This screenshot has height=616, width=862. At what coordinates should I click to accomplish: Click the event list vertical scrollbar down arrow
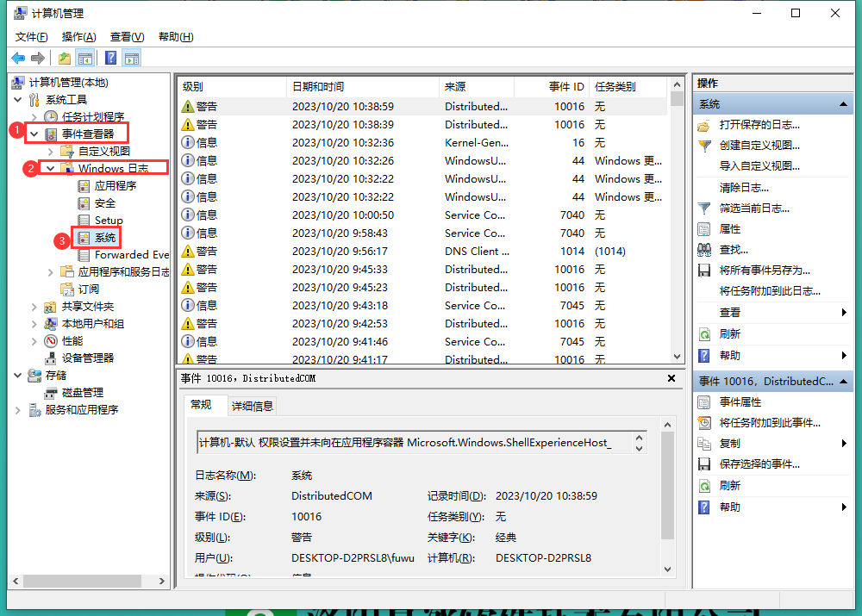[x=678, y=356]
